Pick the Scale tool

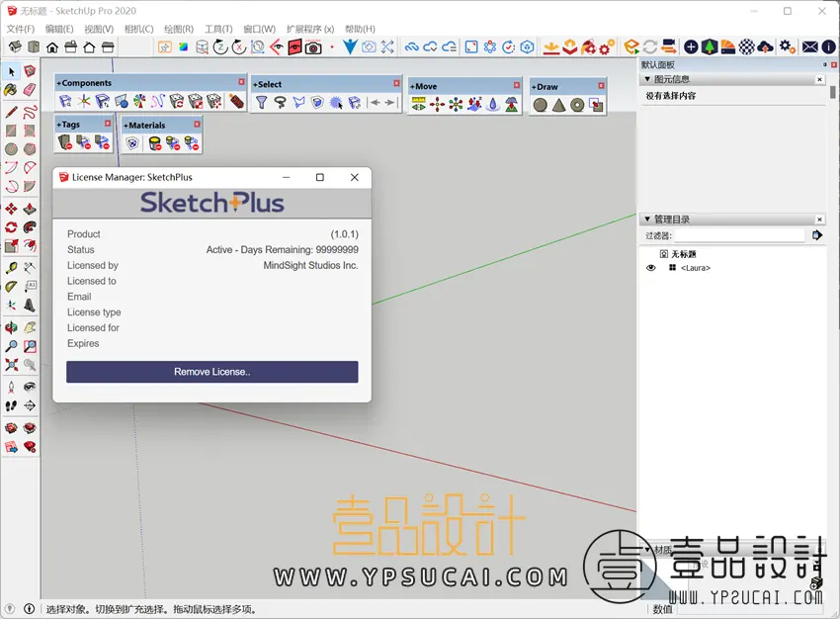coord(11,246)
